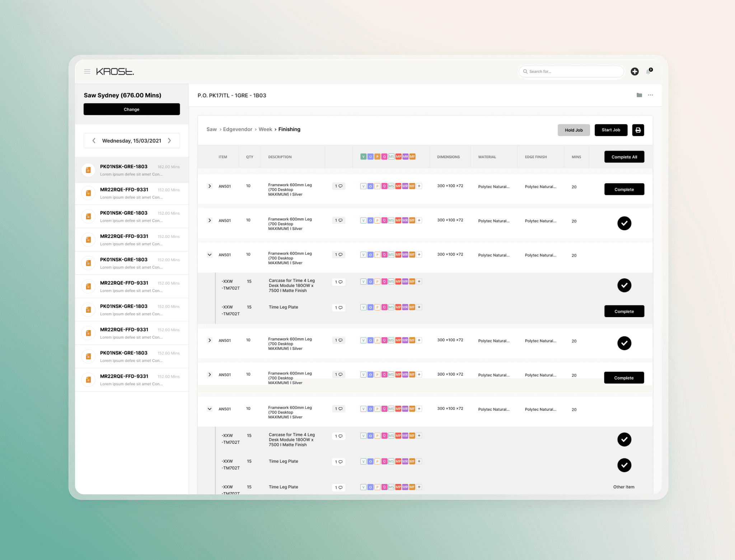The image size is (735, 560).
Task: Open the hamburger menu beside KROSE logo
Action: [x=87, y=72]
